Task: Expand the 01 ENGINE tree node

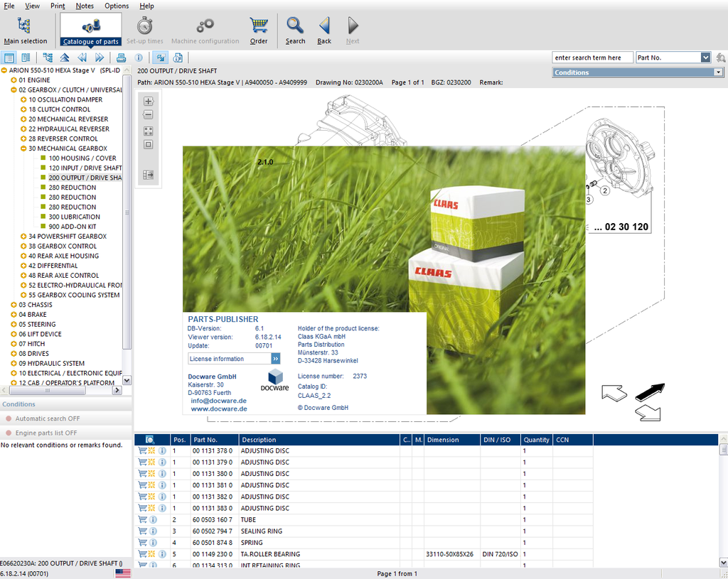Action: 14,80
